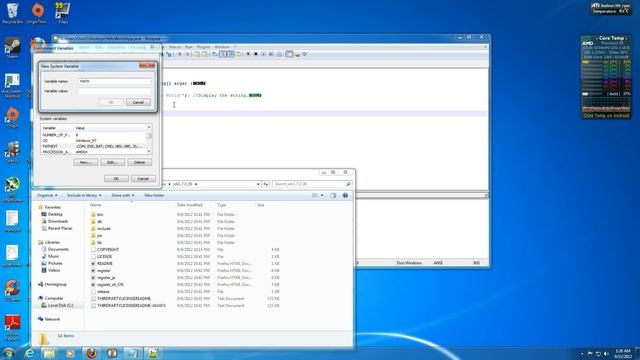This screenshot has width=640, height=360.
Task: Open the jre folder in Explorer
Action: tap(99, 236)
